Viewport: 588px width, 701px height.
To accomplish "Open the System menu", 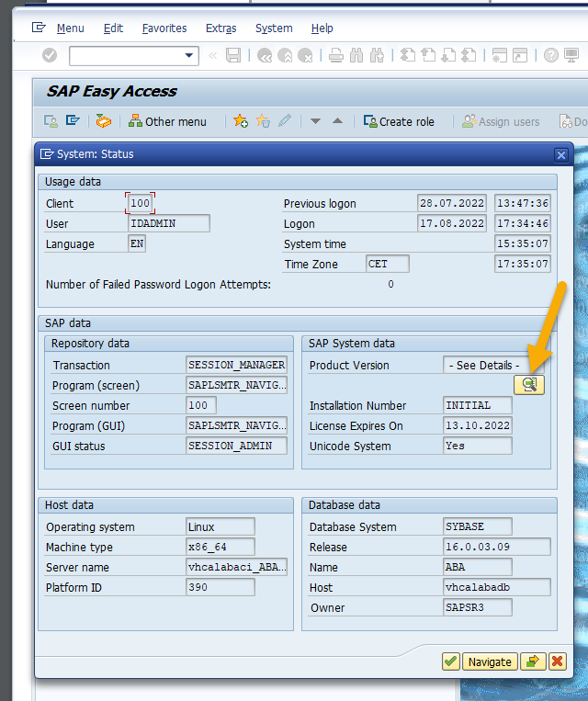I will (x=274, y=28).
